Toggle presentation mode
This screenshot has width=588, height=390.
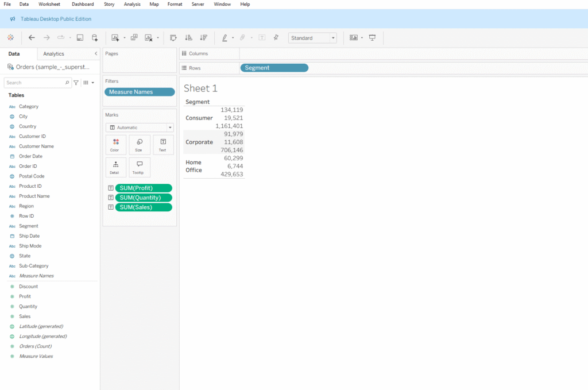pos(372,38)
